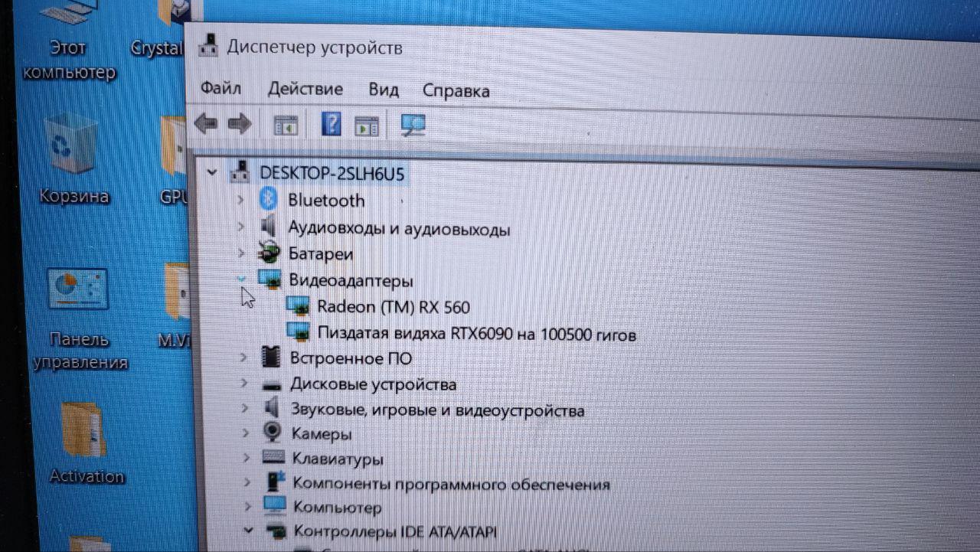Click the chip icon beside Встроенное ПО
This screenshot has width=980, height=552.
[x=271, y=356]
